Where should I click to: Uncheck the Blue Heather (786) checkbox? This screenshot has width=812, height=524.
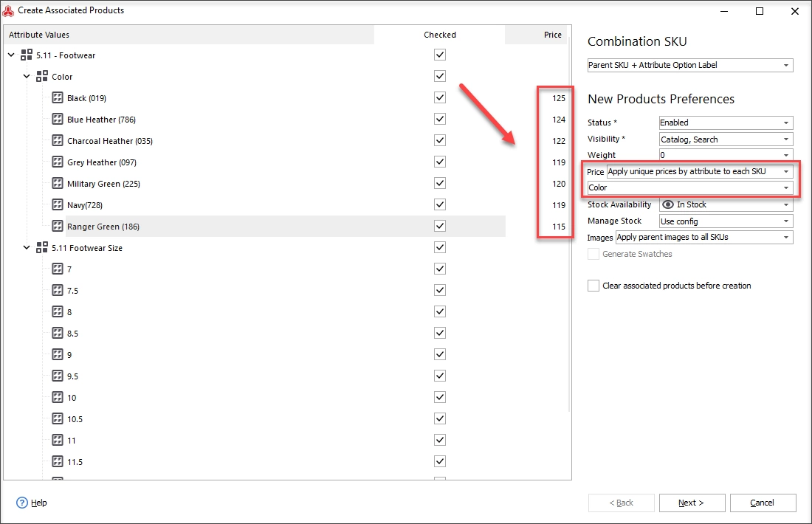(x=440, y=119)
